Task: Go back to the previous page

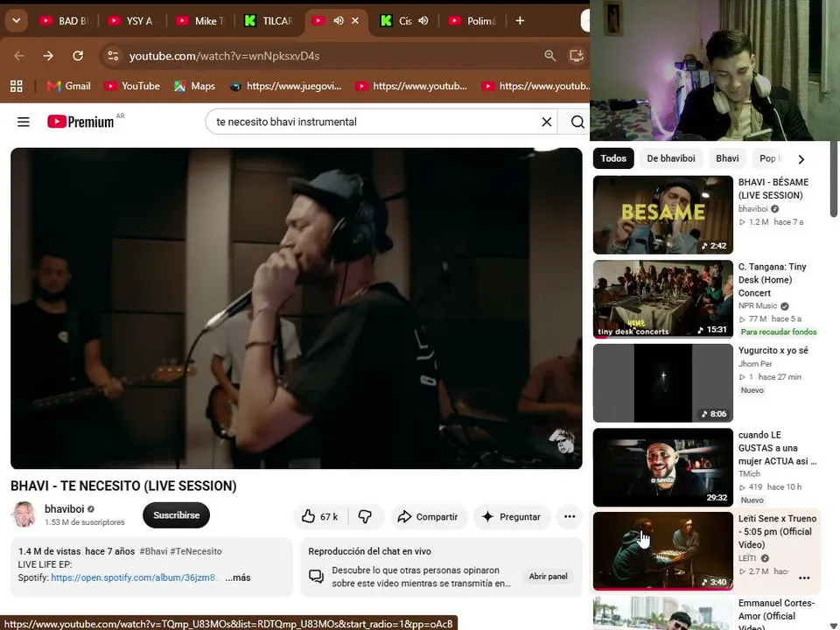Action: tap(19, 56)
